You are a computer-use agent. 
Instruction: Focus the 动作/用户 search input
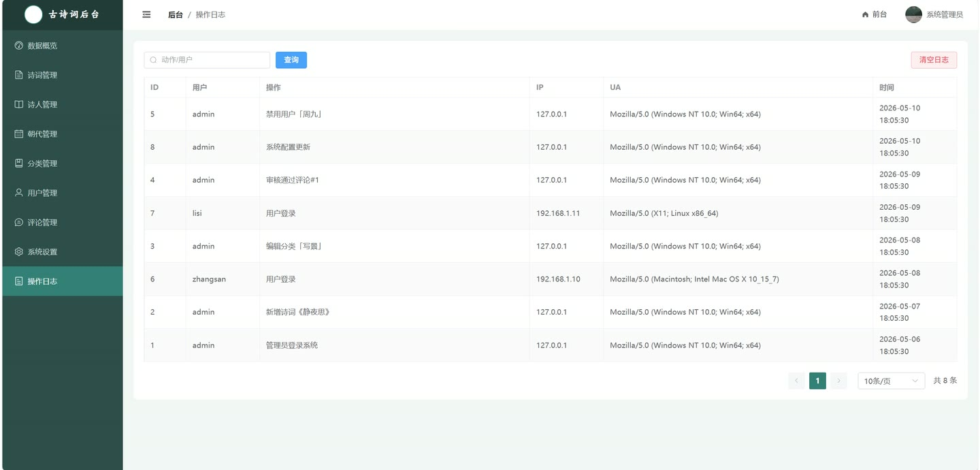(x=207, y=60)
